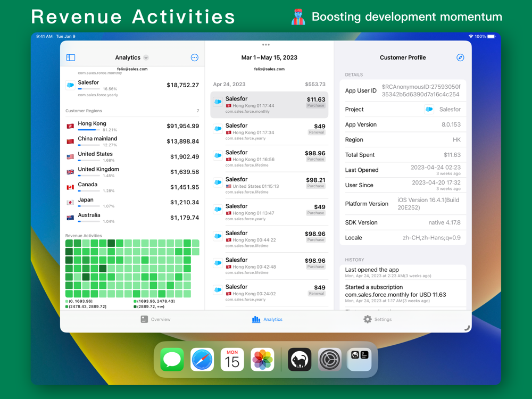Select the United States $98.21 transaction

point(269,185)
